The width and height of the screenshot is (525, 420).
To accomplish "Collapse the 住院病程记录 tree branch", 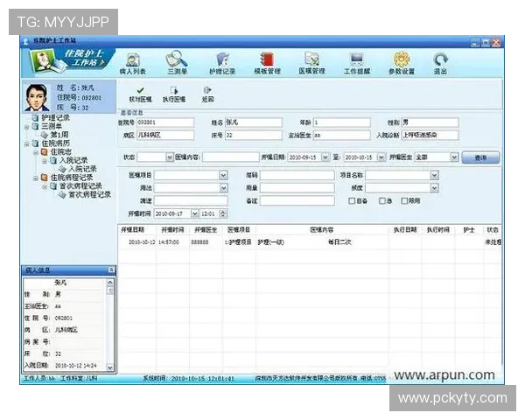I will tap(36, 178).
